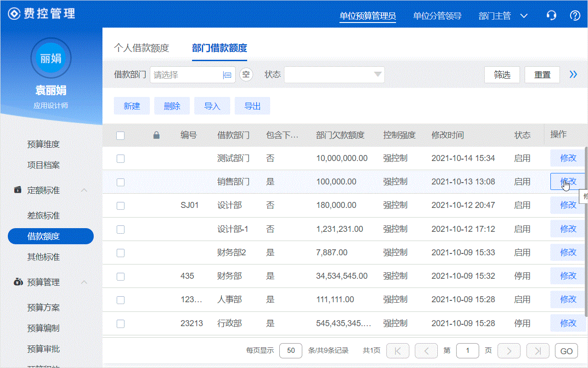Screen dimensions: 588x368
Task: Check the 行政部 row checkbox
Action: click(120, 324)
